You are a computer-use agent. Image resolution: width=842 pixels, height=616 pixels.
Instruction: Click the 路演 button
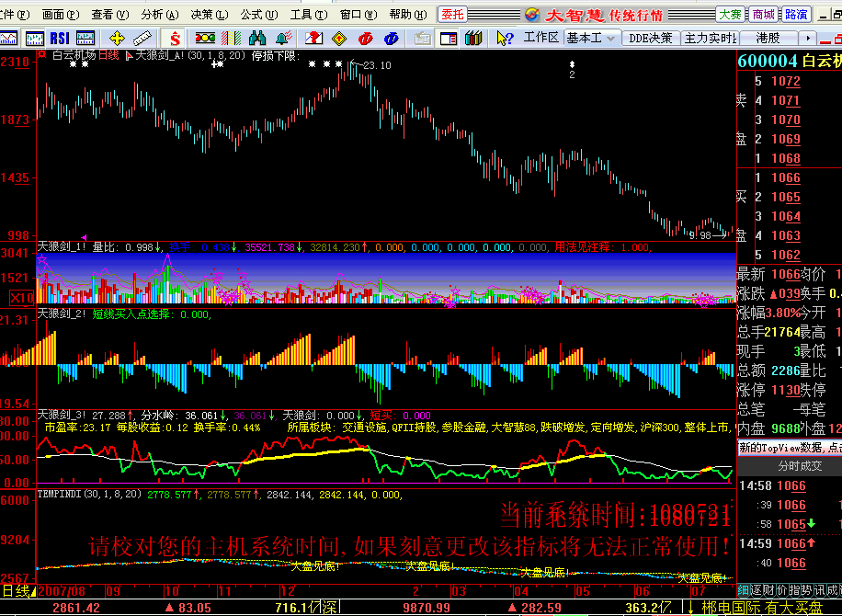[x=796, y=15]
